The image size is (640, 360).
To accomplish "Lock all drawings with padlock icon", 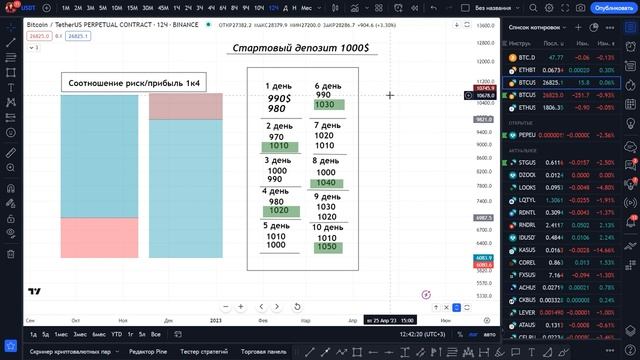I will 11,218.
